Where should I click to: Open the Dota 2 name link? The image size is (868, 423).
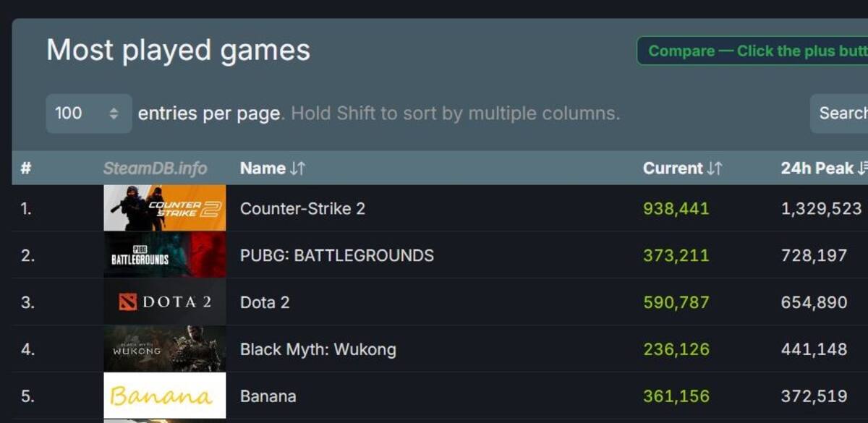[x=265, y=302]
